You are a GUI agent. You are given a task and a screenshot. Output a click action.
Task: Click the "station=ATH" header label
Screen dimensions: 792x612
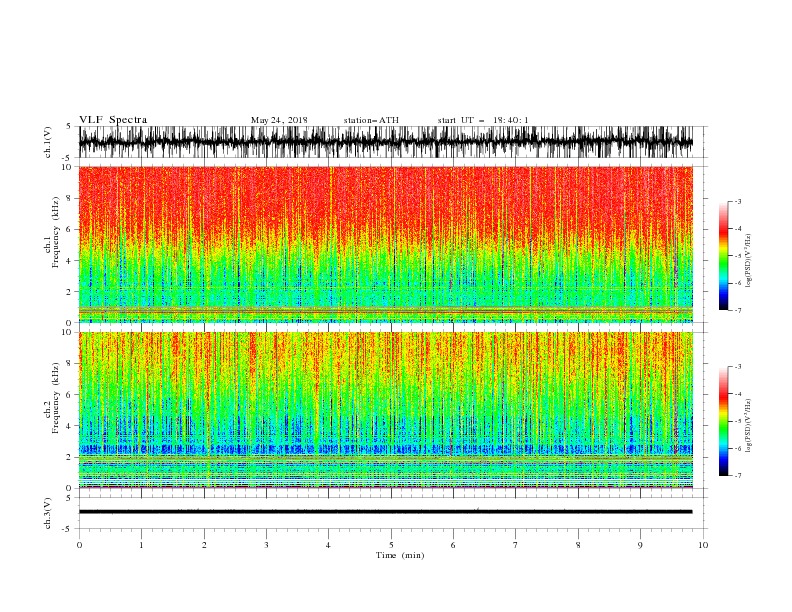pyautogui.click(x=371, y=120)
